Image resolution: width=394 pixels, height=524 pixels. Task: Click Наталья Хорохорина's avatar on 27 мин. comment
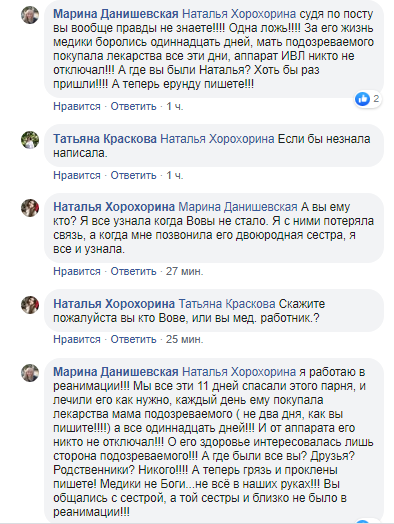30,208
